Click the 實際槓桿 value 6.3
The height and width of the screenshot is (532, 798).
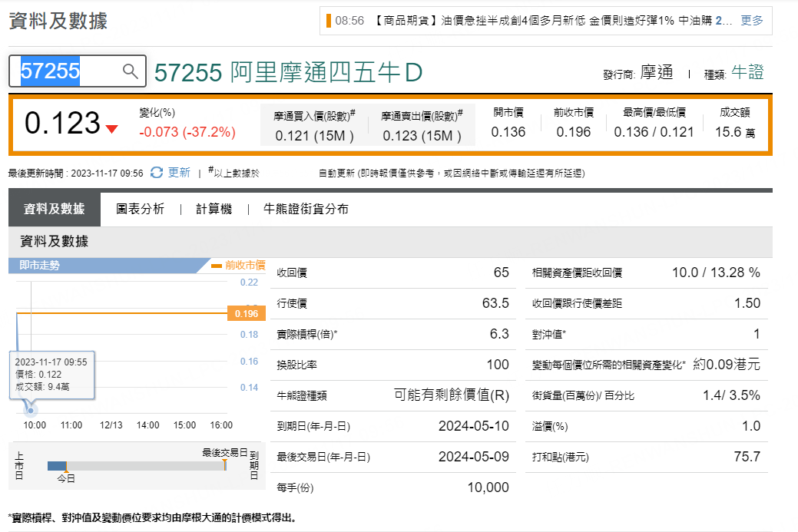499,334
